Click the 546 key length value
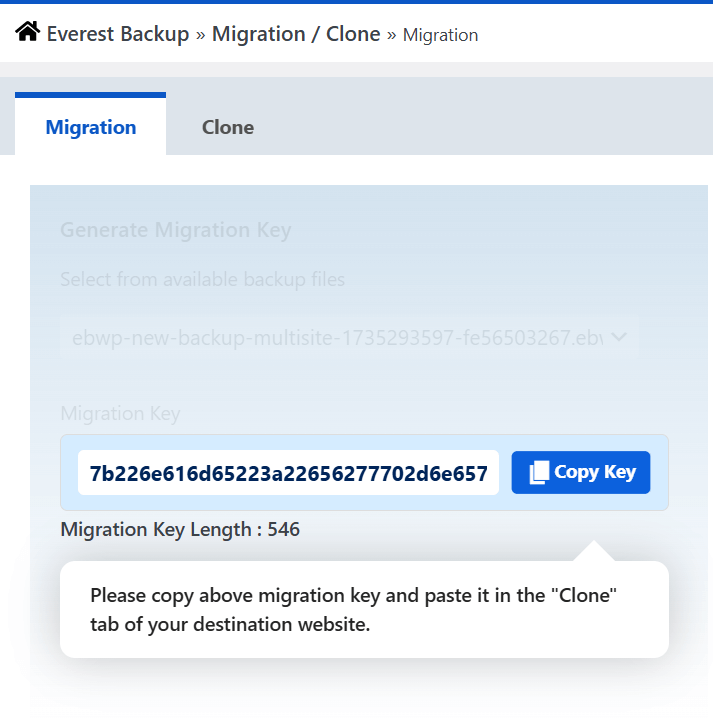The image size is (713, 727). click(x=284, y=529)
